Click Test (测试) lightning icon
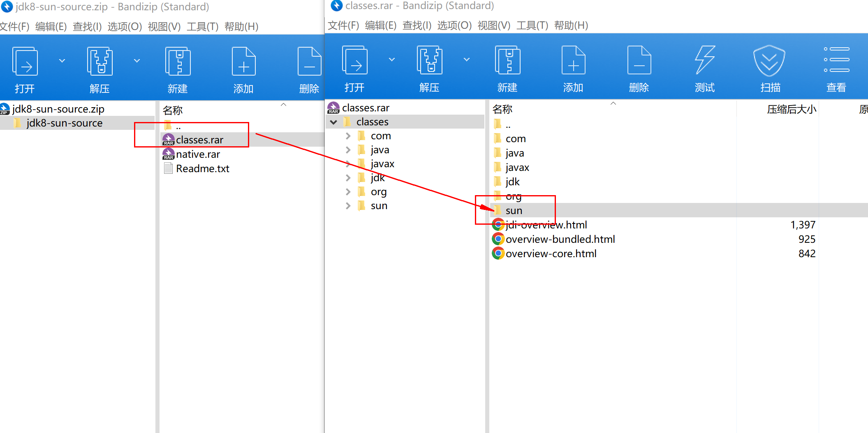Image resolution: width=868 pixels, height=433 pixels. click(705, 60)
